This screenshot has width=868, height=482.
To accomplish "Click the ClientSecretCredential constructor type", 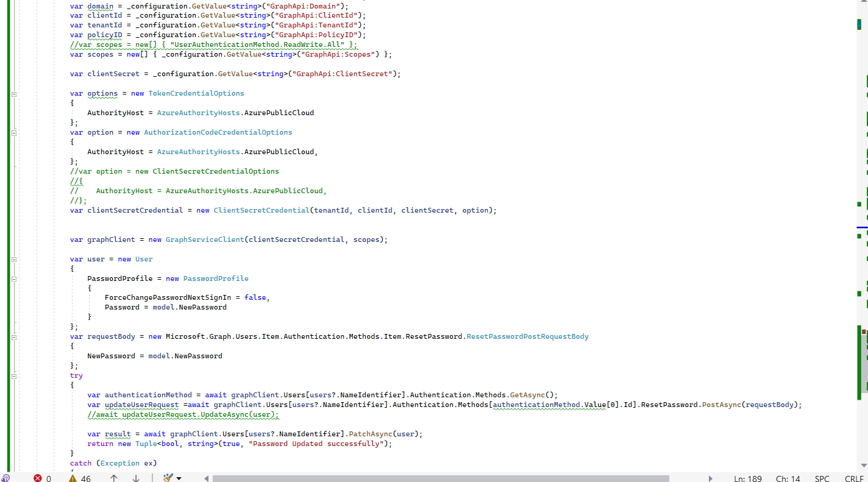I will click(261, 210).
